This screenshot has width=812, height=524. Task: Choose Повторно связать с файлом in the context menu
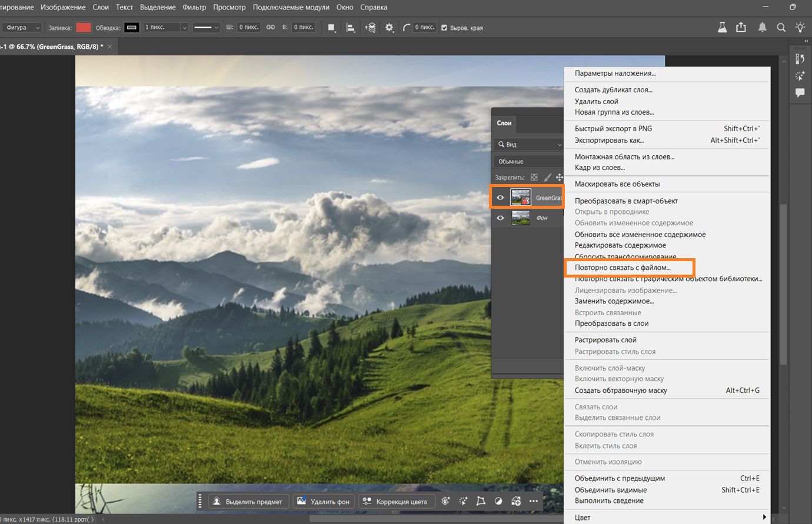point(623,268)
